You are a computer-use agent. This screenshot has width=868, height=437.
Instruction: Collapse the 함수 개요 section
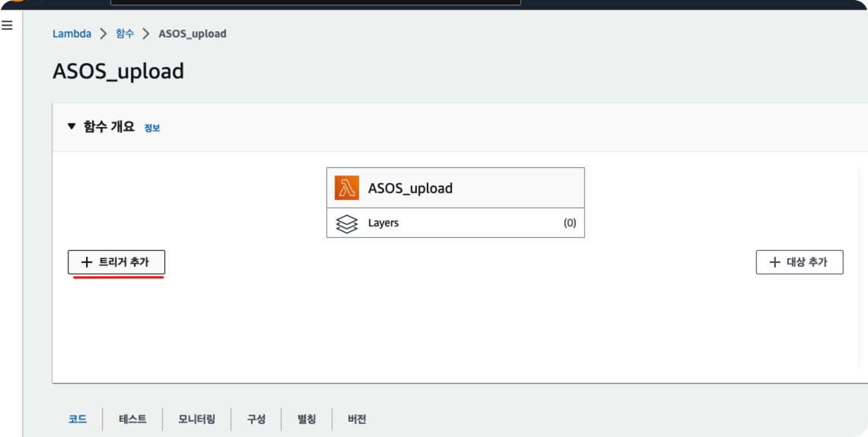(x=71, y=127)
